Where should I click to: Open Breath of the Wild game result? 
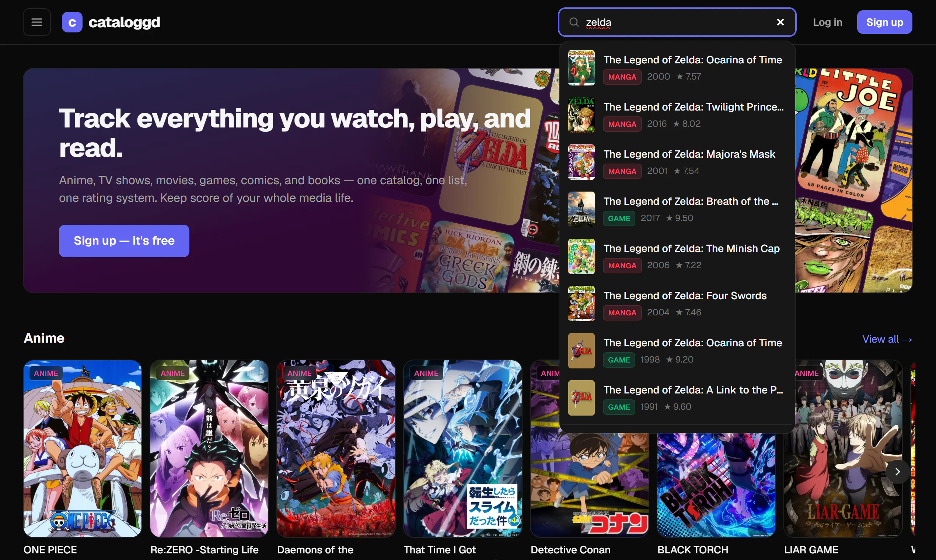tap(677, 209)
